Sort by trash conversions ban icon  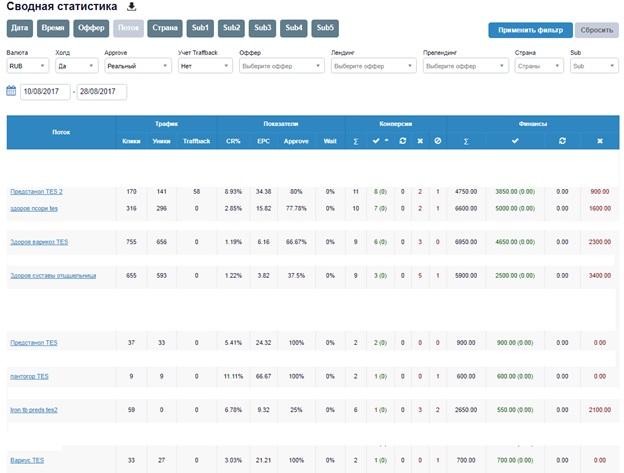(x=438, y=141)
